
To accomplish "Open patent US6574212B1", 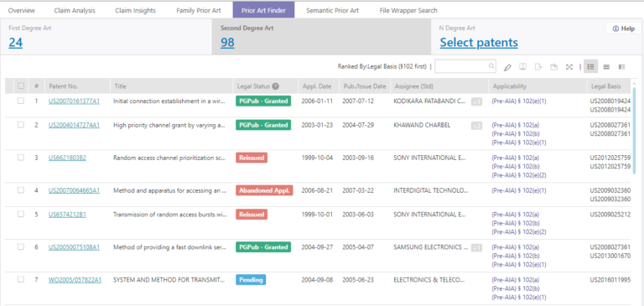I will [67, 215].
